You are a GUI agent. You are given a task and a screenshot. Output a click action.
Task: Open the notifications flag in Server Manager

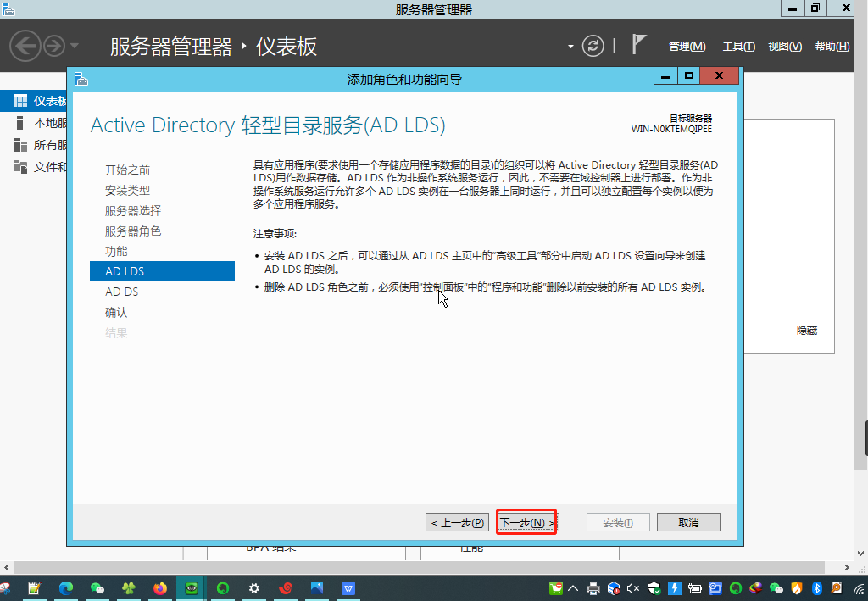click(x=639, y=44)
